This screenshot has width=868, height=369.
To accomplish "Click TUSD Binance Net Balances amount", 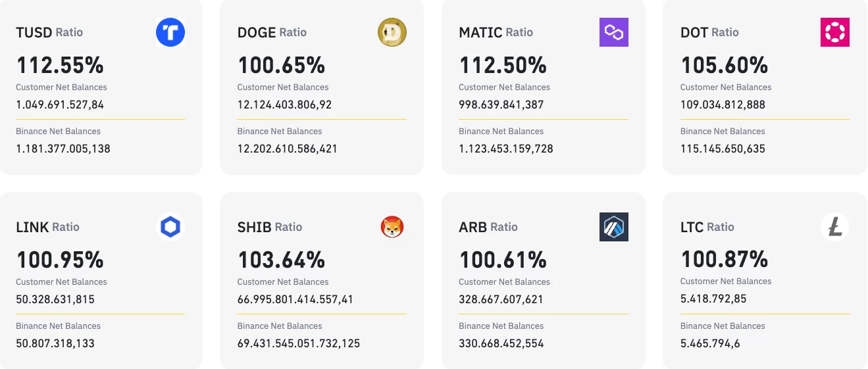I will pyautogui.click(x=63, y=149).
